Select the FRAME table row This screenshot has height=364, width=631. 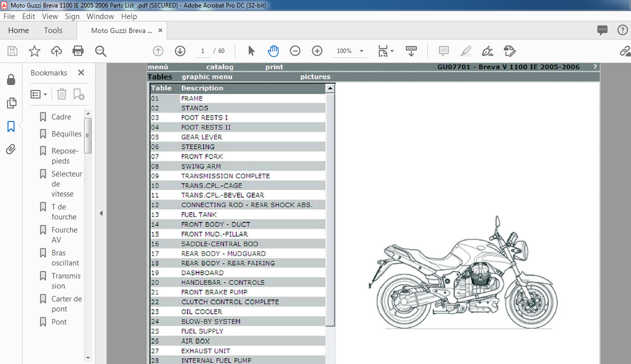click(x=238, y=98)
